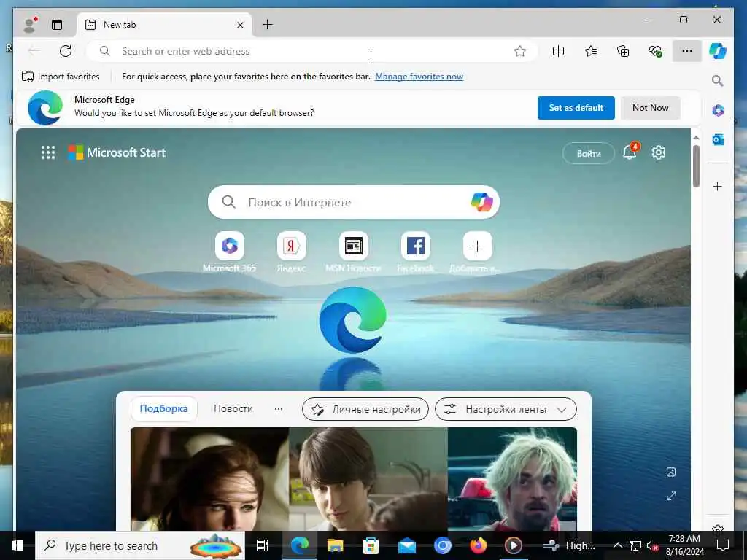747x560 pixels.
Task: Add a quick link with plus tile
Action: [x=477, y=246]
